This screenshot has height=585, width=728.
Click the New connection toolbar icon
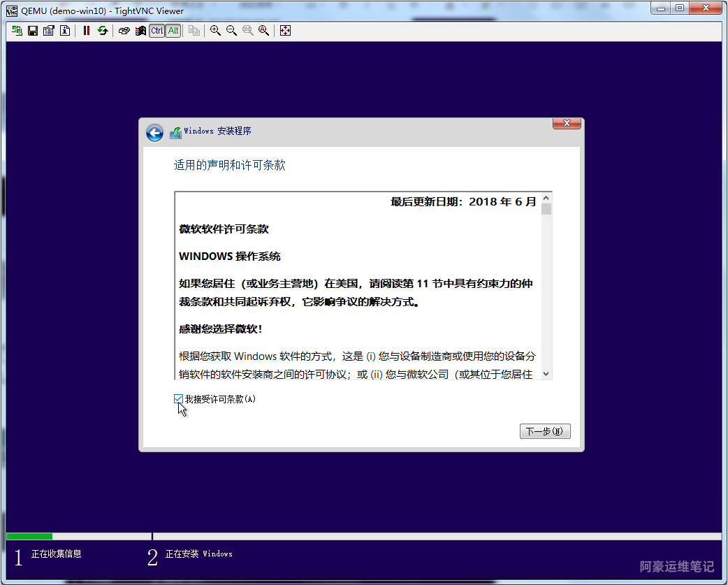coord(17,31)
